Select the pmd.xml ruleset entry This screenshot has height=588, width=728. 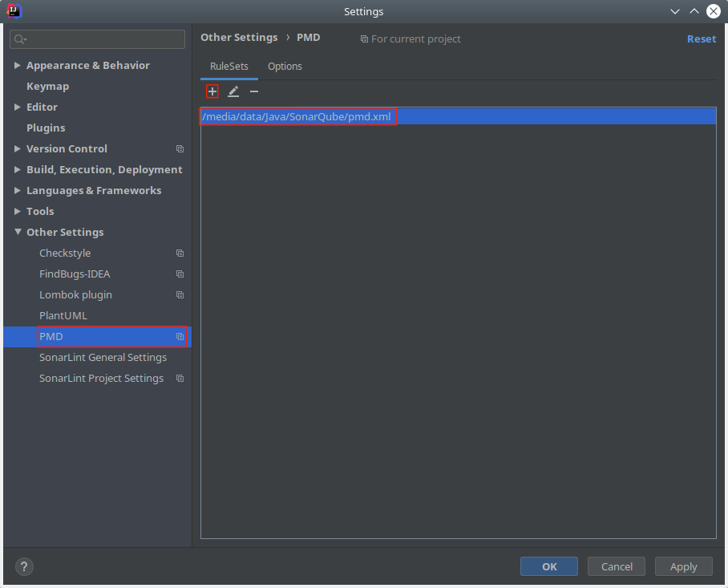(459, 116)
